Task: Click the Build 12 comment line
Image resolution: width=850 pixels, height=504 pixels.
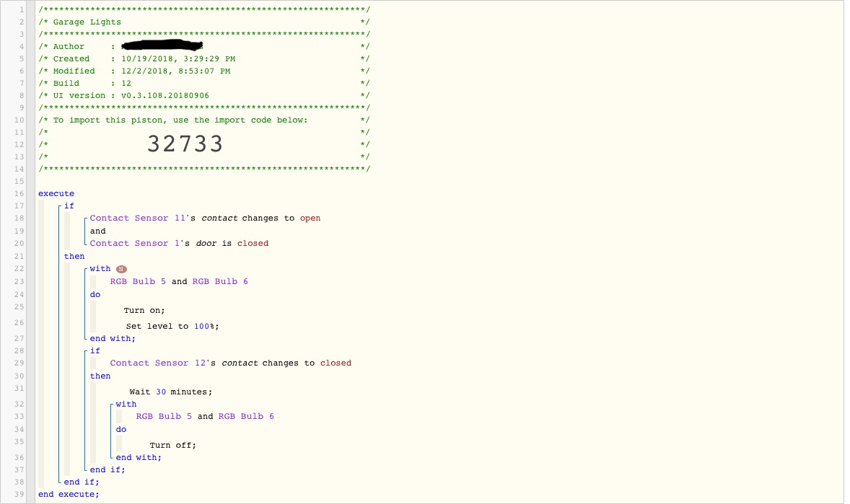Action: (203, 84)
